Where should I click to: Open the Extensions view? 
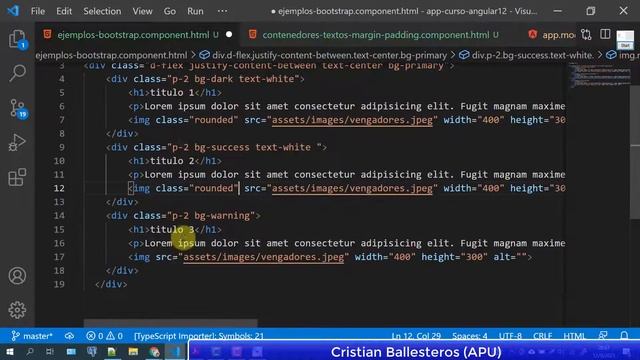(x=17, y=178)
